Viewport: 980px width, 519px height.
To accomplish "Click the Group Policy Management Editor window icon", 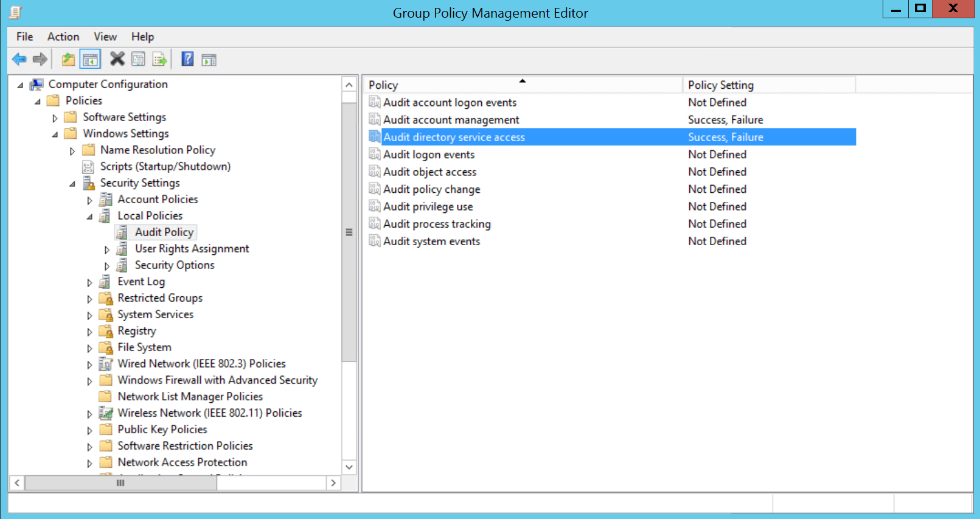I will coord(15,12).
